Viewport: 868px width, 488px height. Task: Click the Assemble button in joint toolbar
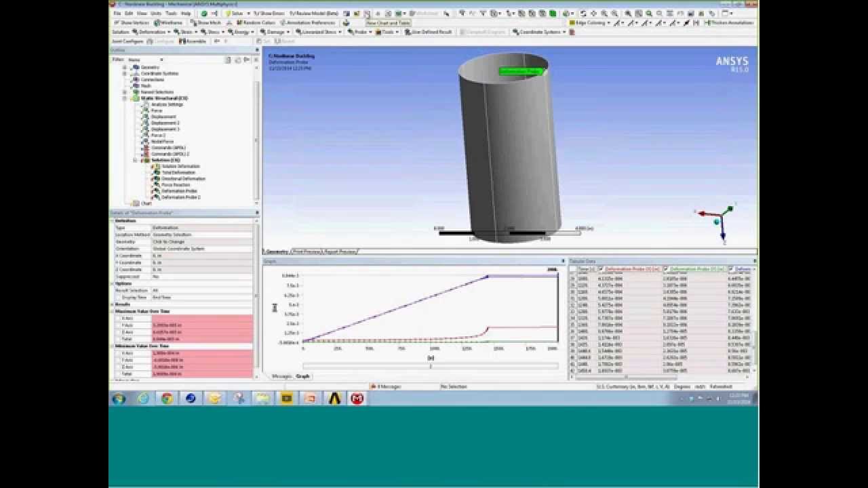click(193, 41)
